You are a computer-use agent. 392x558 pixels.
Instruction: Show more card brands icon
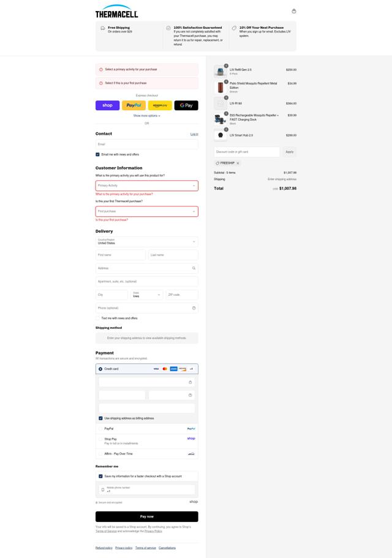191,369
